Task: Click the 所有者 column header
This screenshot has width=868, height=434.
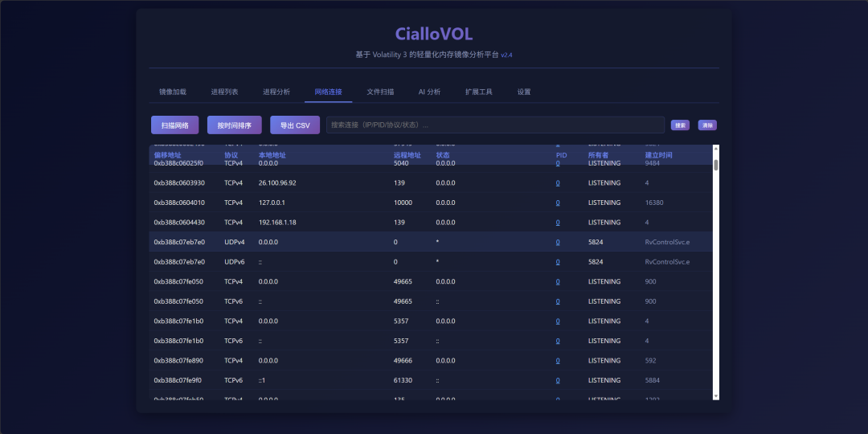Action: [x=599, y=155]
